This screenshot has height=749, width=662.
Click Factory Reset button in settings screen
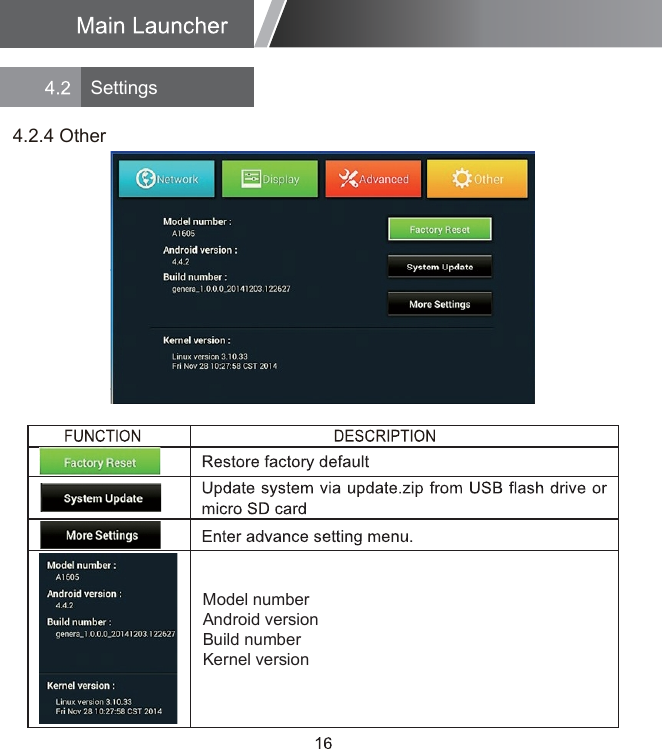tap(439, 229)
